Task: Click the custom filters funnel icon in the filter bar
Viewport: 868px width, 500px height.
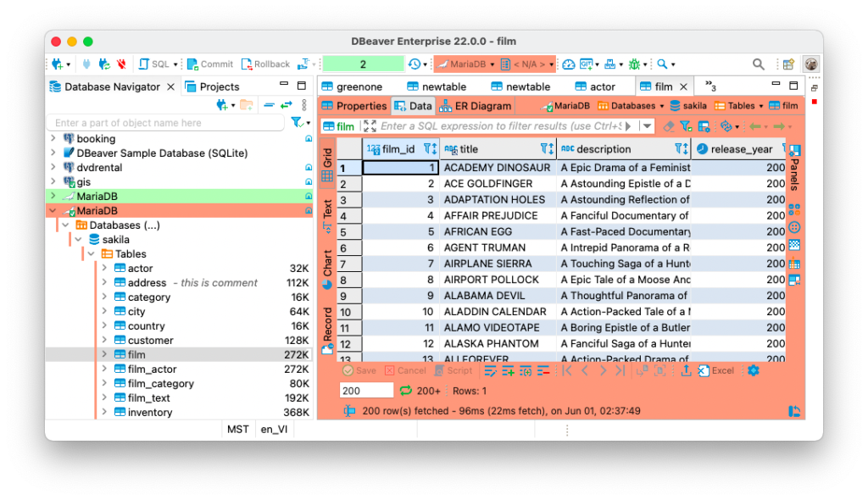Action: tap(686, 127)
